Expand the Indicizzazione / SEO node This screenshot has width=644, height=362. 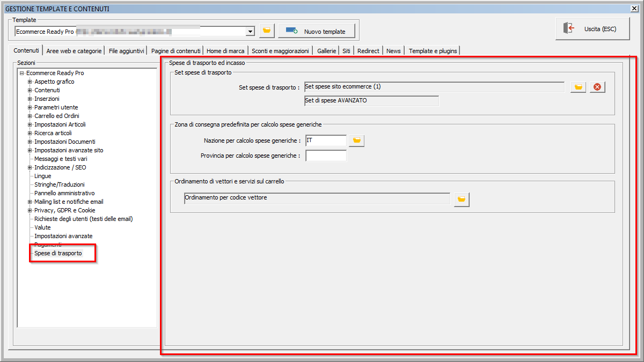click(x=30, y=168)
